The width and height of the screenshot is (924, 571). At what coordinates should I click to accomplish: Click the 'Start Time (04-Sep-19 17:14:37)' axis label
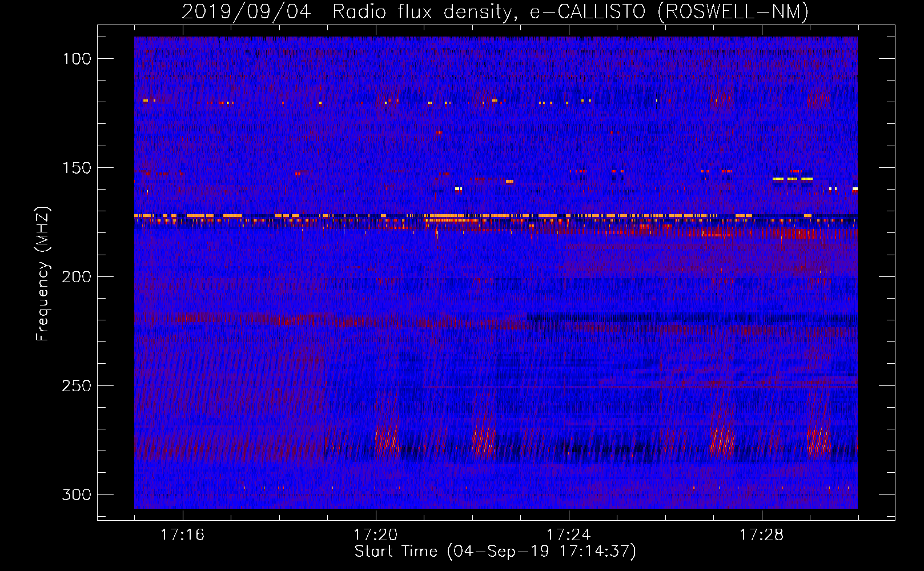(495, 552)
